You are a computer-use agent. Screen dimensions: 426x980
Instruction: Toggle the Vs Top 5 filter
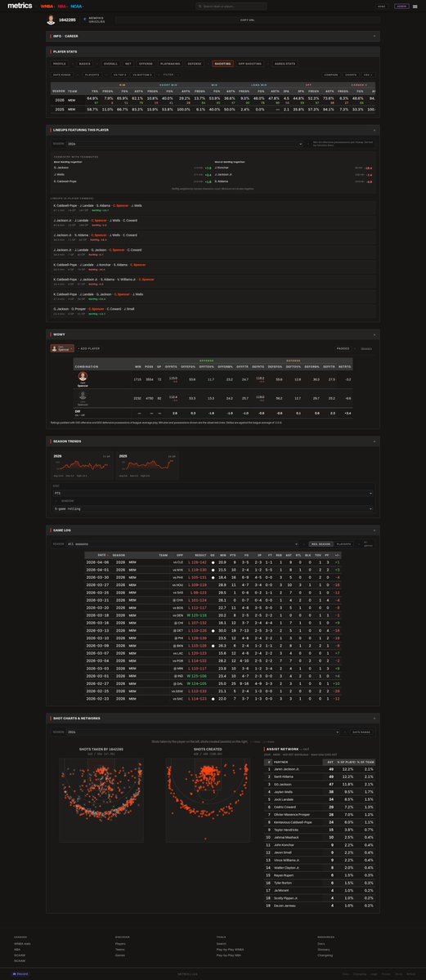coord(119,74)
